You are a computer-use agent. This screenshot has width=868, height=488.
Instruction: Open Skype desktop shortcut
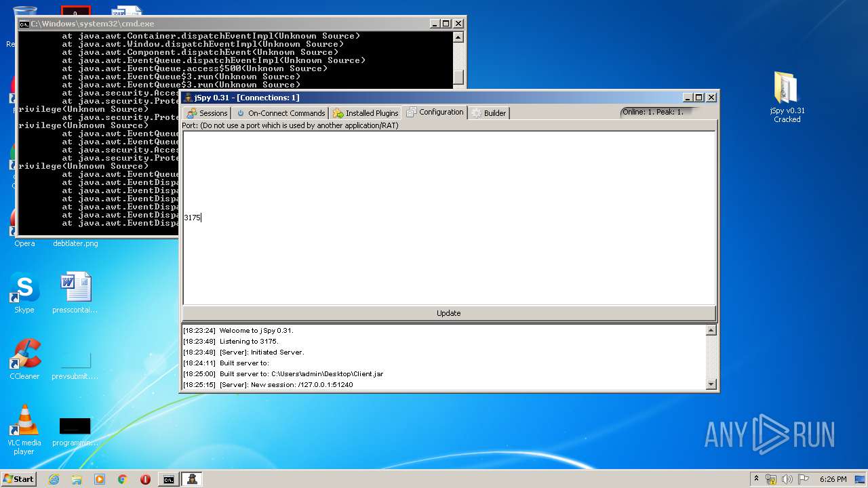24,293
